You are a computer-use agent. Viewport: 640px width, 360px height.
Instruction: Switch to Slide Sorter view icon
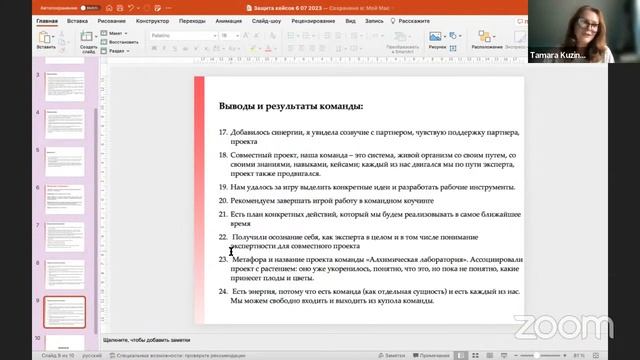tap(475, 356)
